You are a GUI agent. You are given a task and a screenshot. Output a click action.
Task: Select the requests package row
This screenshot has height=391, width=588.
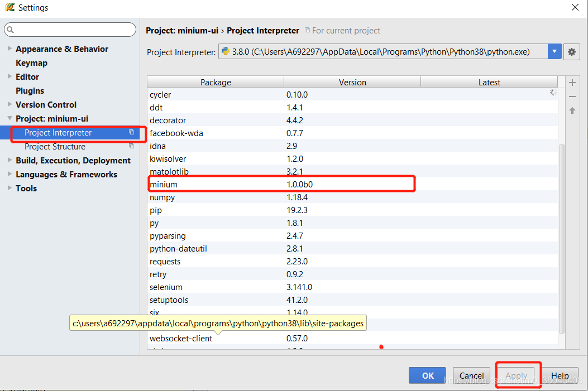pos(352,262)
